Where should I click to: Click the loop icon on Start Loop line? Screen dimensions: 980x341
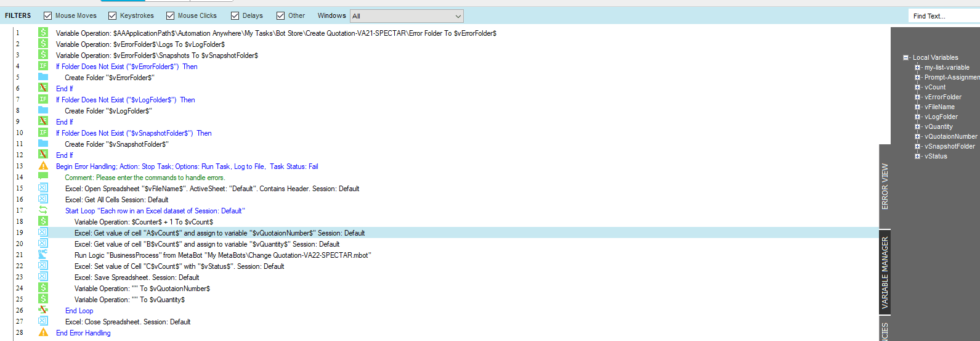point(43,210)
